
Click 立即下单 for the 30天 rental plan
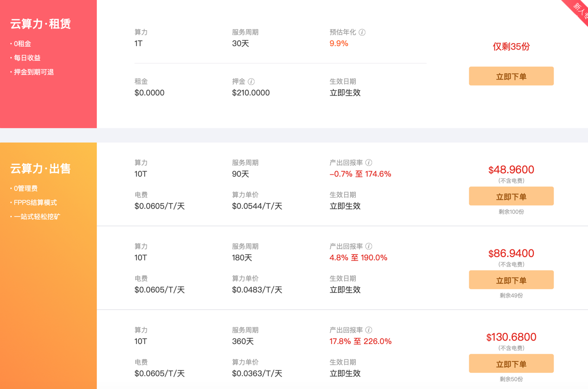(511, 77)
